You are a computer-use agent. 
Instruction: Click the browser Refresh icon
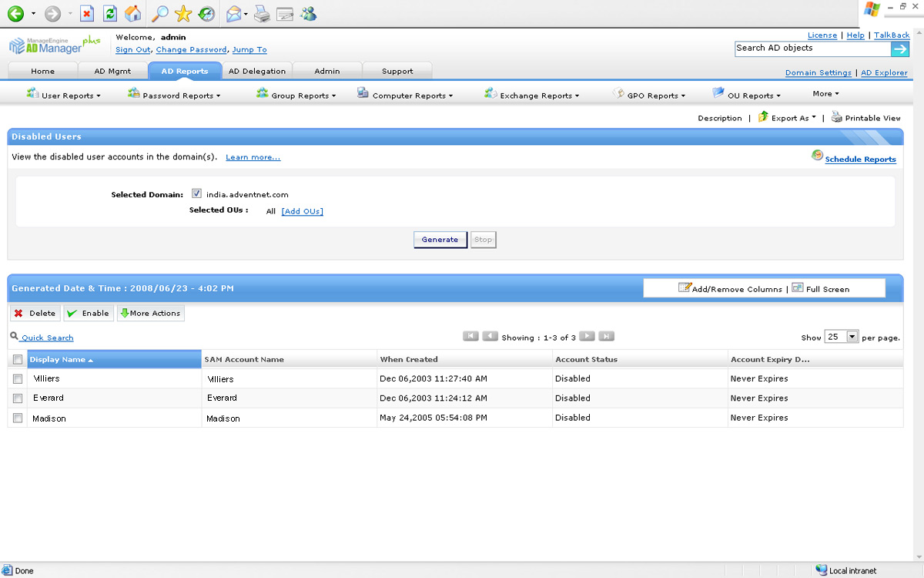(109, 14)
